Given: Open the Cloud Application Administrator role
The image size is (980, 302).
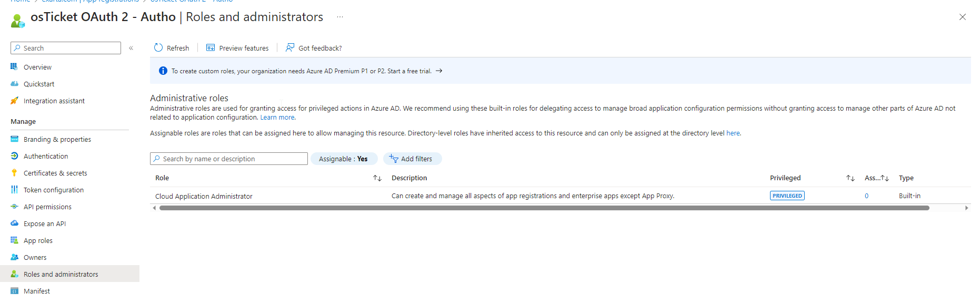Looking at the screenshot, I should 204,196.
